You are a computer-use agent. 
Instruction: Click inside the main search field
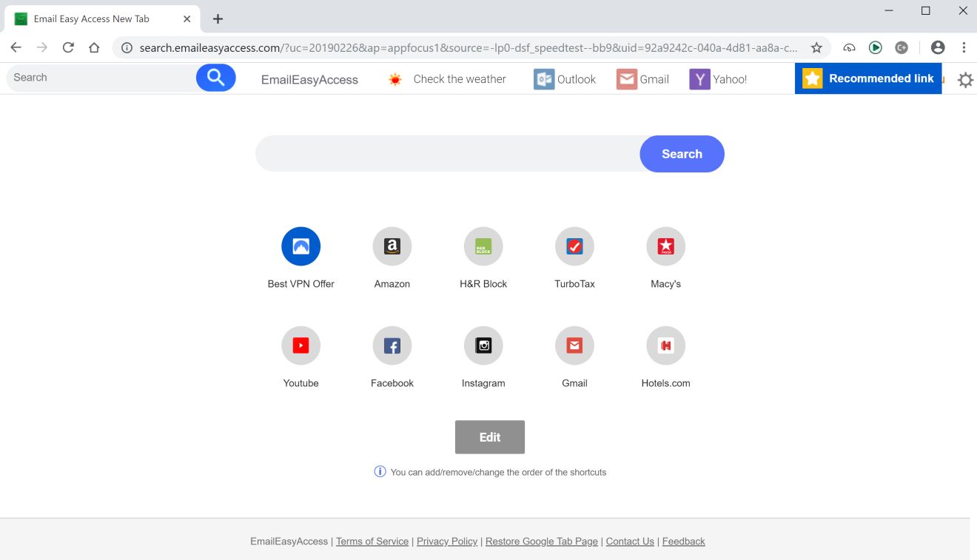tap(444, 153)
